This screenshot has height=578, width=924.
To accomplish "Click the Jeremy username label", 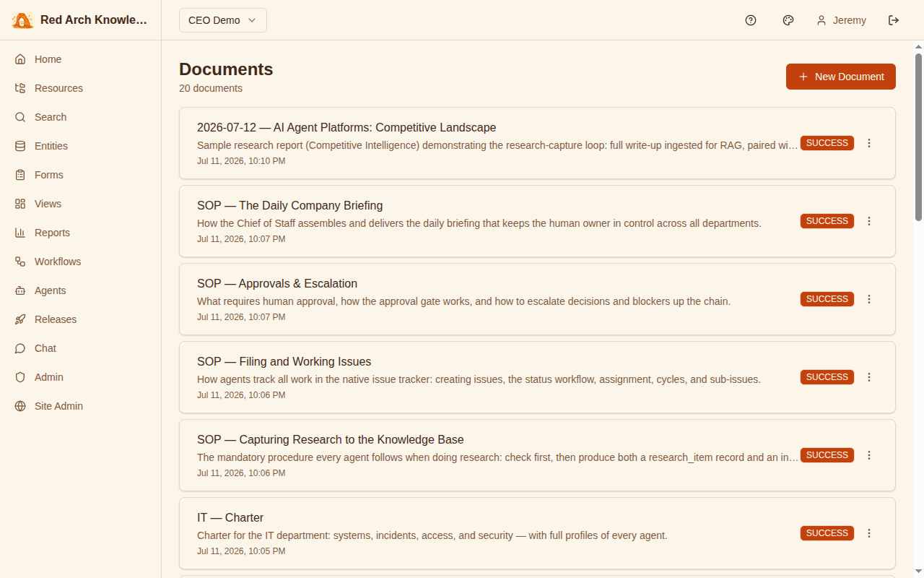I will [x=850, y=20].
